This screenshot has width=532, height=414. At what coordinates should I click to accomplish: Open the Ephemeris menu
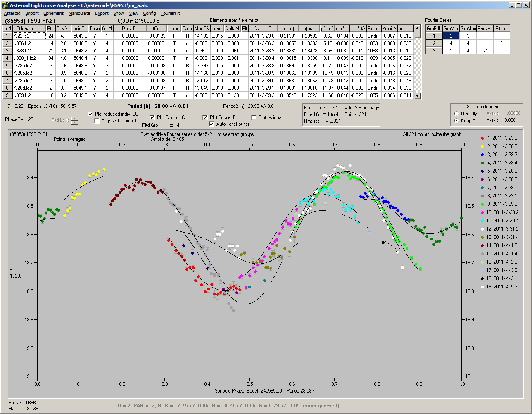pyautogui.click(x=54, y=13)
